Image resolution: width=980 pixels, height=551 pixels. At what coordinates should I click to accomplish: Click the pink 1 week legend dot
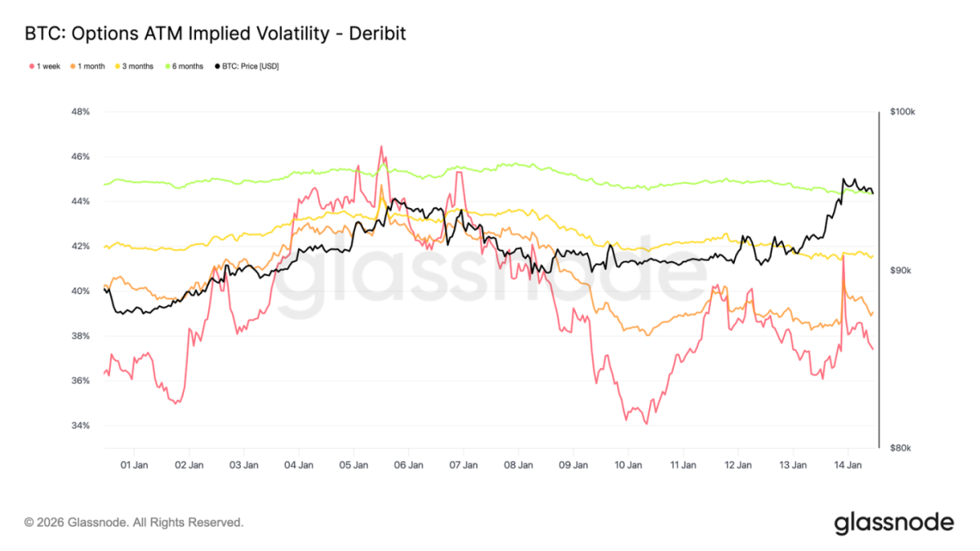click(x=31, y=66)
